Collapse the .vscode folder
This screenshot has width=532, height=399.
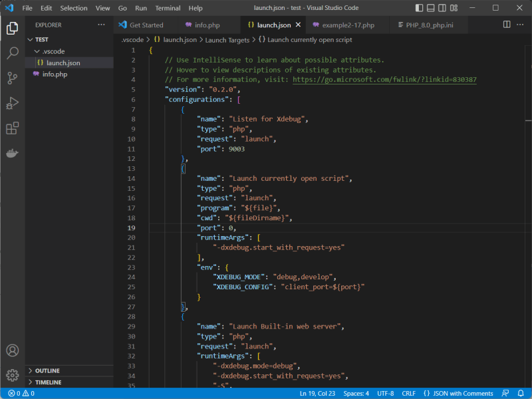point(70,51)
